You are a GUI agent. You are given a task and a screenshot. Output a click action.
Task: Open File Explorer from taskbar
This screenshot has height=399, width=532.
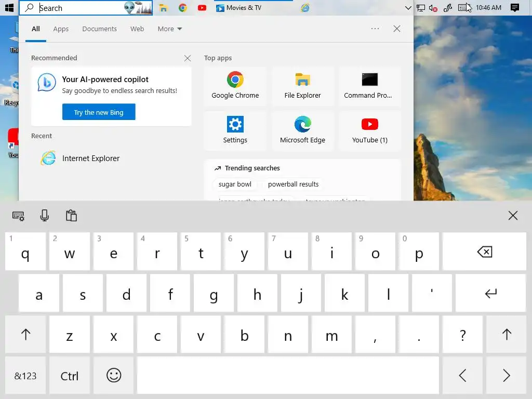point(164,8)
